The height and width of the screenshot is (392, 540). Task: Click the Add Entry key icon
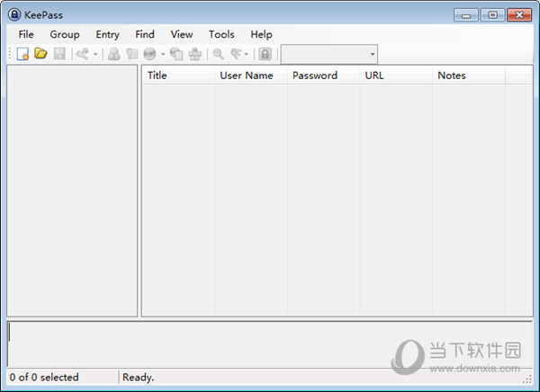[82, 54]
